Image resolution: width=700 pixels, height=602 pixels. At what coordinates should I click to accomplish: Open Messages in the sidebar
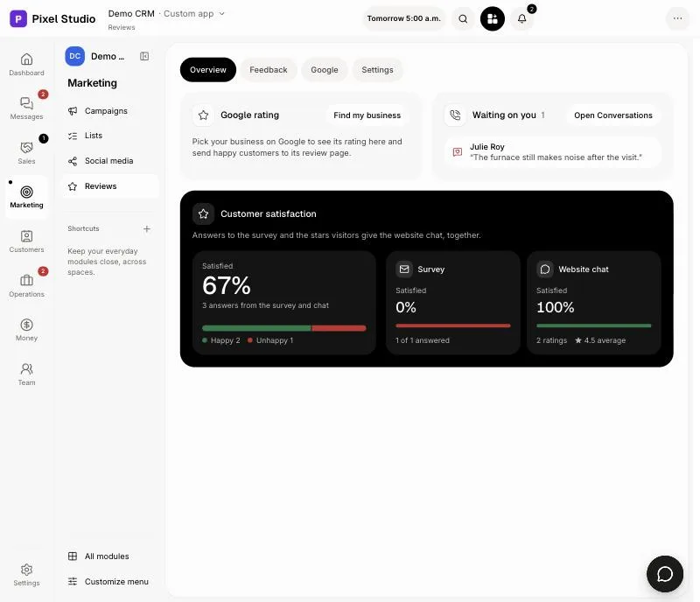tap(26, 108)
